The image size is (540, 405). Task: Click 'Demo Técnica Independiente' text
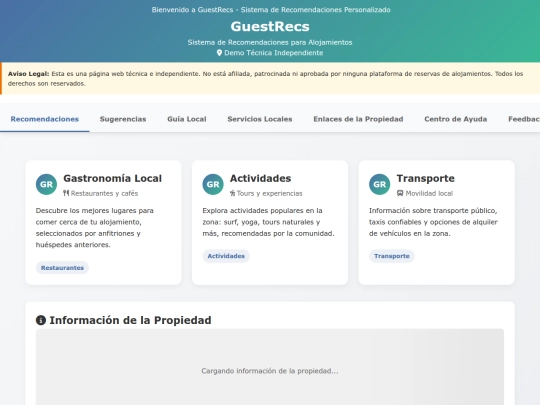(274, 53)
